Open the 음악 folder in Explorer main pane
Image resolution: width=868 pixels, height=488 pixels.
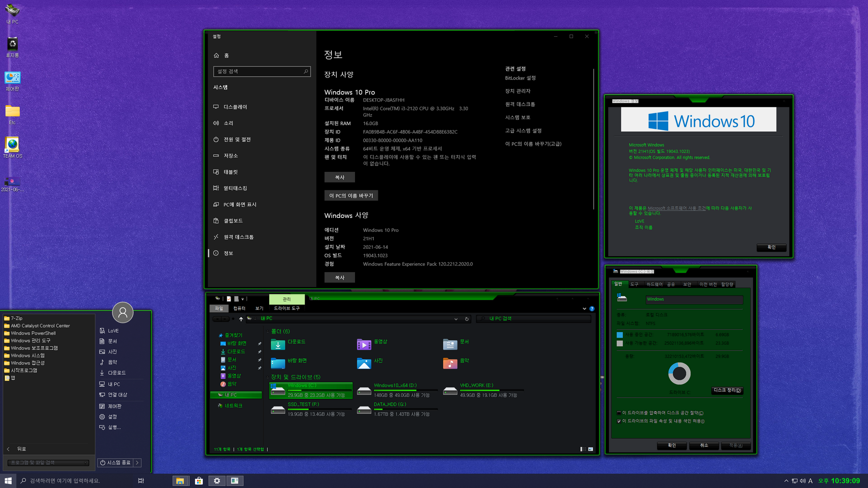pyautogui.click(x=456, y=363)
